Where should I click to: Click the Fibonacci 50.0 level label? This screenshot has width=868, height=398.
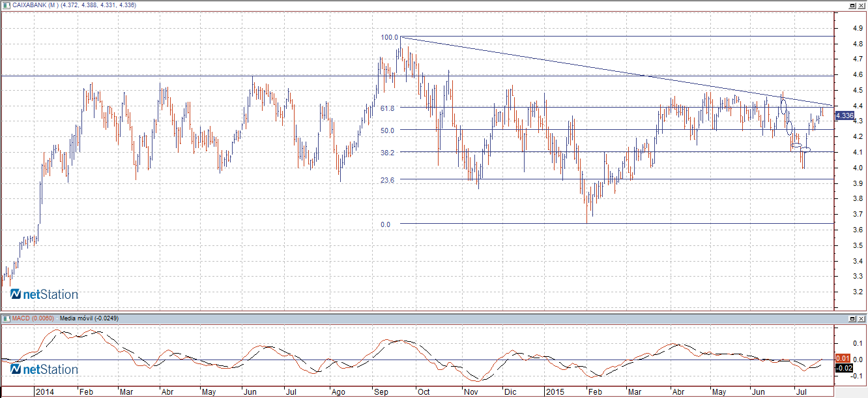tap(389, 130)
